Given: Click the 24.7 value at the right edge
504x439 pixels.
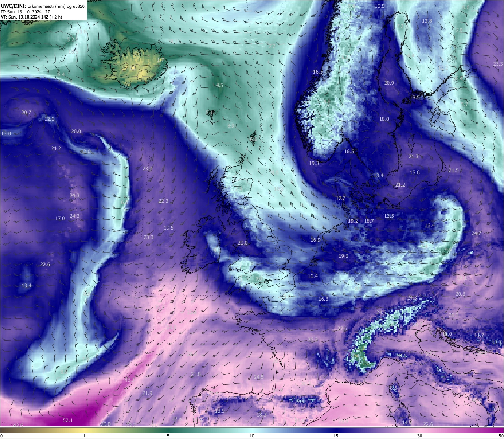Looking at the screenshot, I should 476,233.
